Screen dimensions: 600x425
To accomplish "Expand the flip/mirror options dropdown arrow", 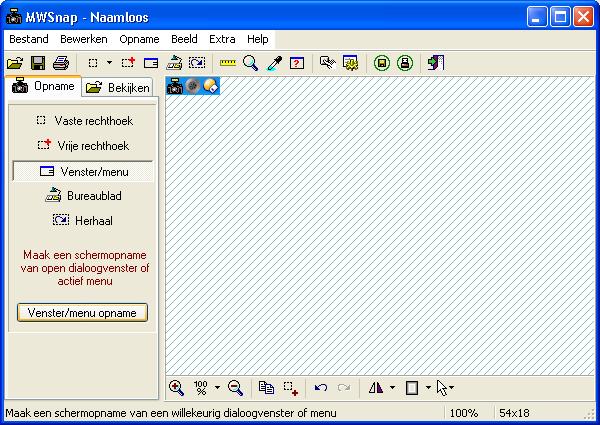I will tap(392, 387).
